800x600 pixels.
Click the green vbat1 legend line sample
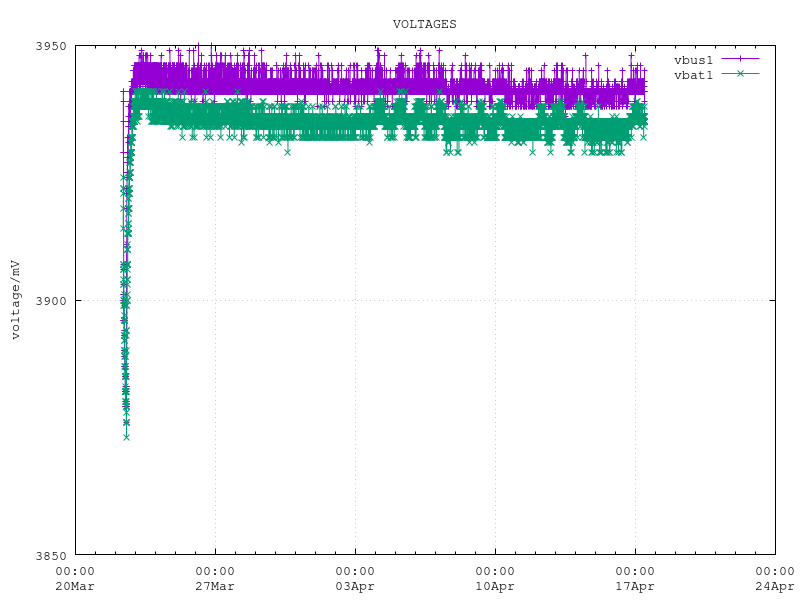click(740, 74)
